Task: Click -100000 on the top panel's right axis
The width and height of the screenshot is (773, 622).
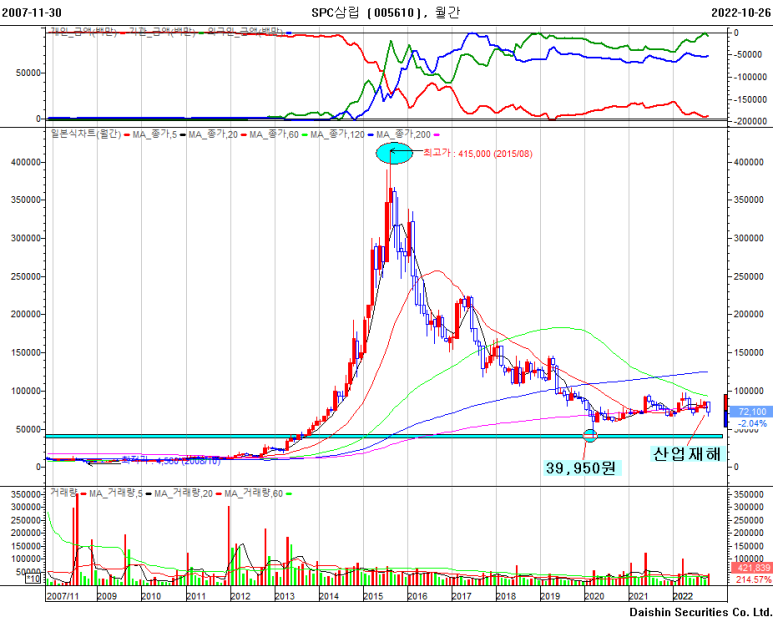Action: tap(750, 77)
